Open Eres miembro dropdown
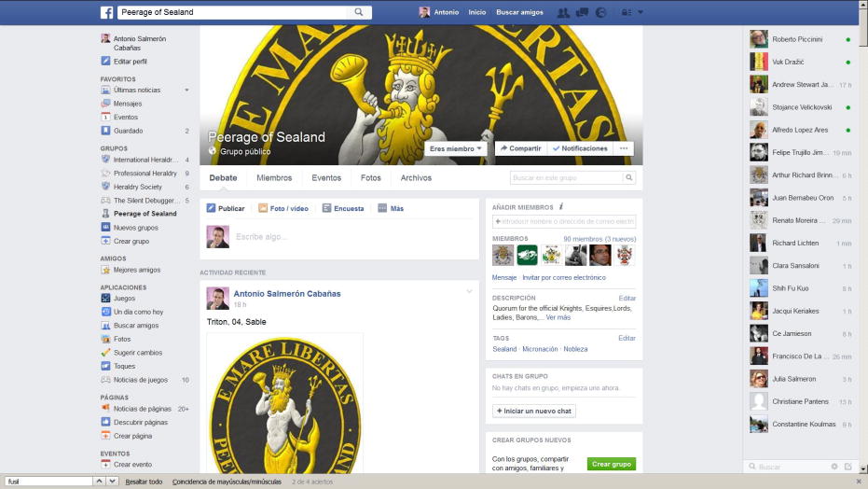The width and height of the screenshot is (868, 489). coord(456,148)
